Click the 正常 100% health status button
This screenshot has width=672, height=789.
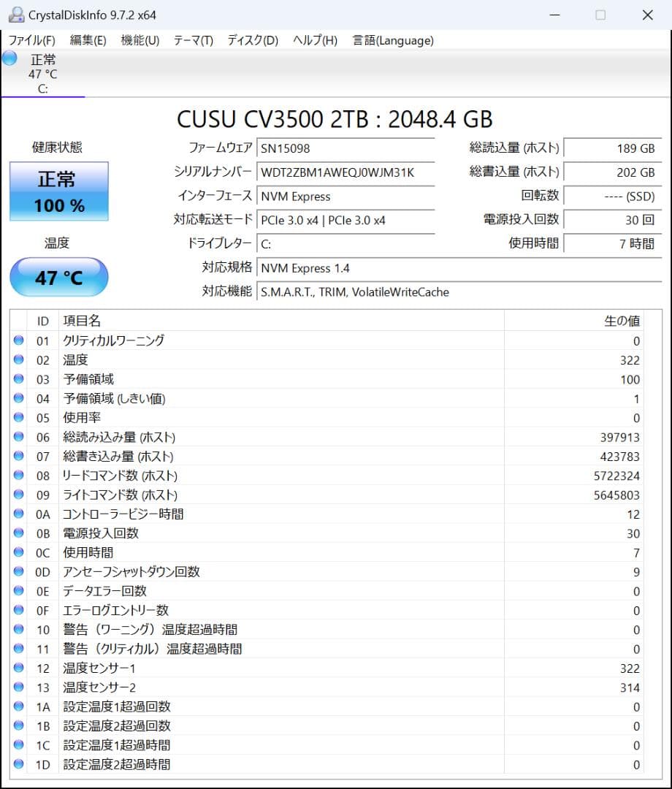pyautogui.click(x=58, y=191)
